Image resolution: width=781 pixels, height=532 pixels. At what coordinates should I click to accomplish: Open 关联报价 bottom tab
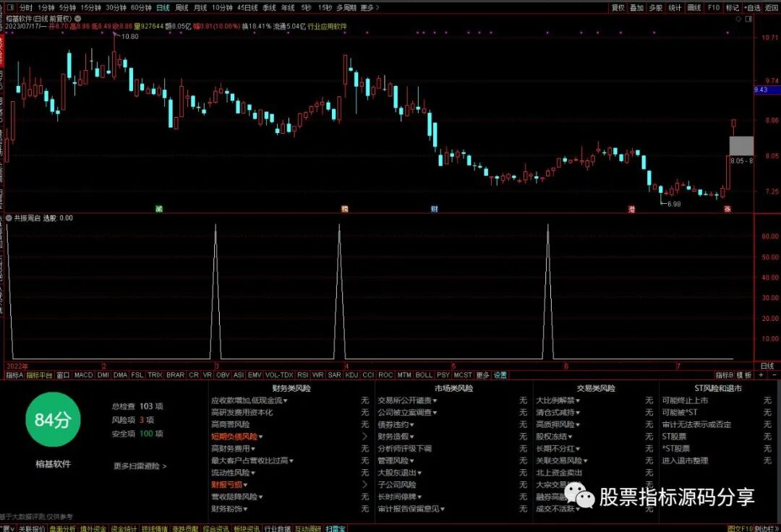point(32,528)
